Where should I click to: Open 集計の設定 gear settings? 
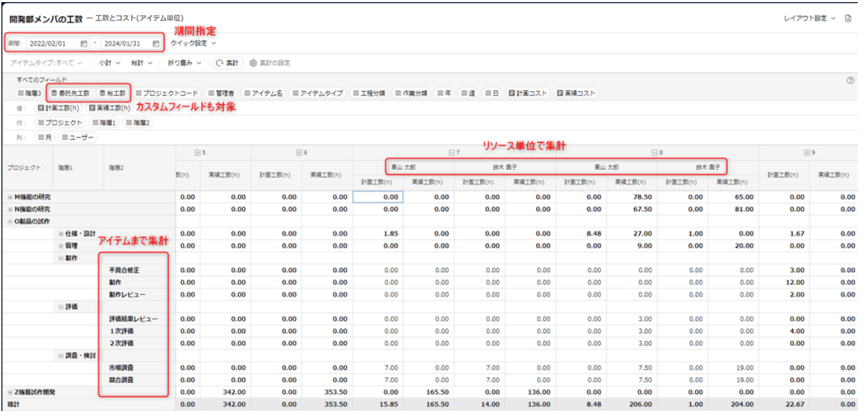(270, 63)
